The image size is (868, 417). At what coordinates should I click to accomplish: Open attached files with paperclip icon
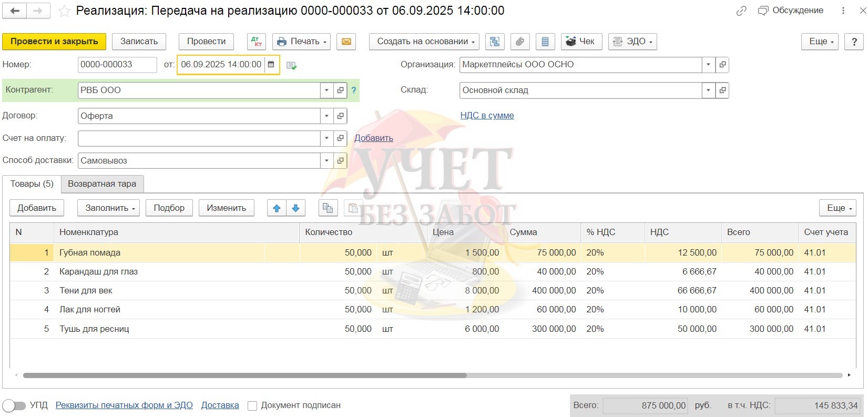point(520,42)
